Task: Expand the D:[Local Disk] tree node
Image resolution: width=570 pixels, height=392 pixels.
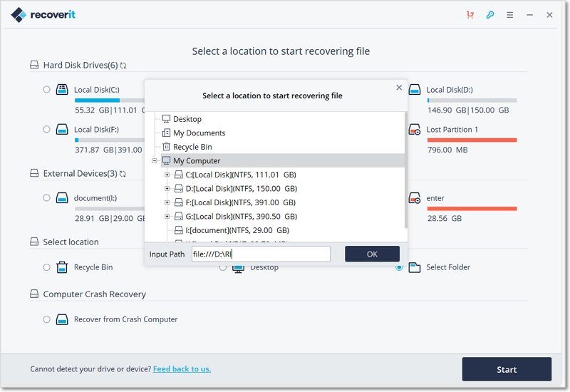Action: (x=167, y=188)
